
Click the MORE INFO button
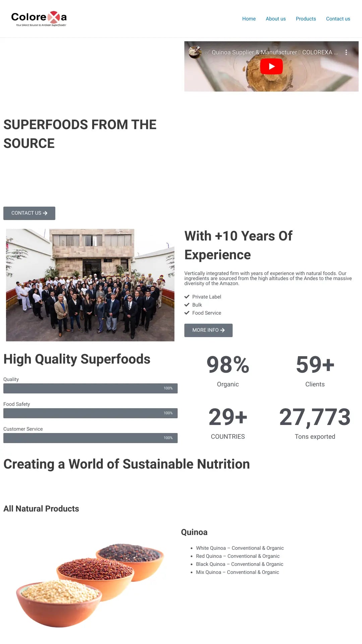(208, 330)
